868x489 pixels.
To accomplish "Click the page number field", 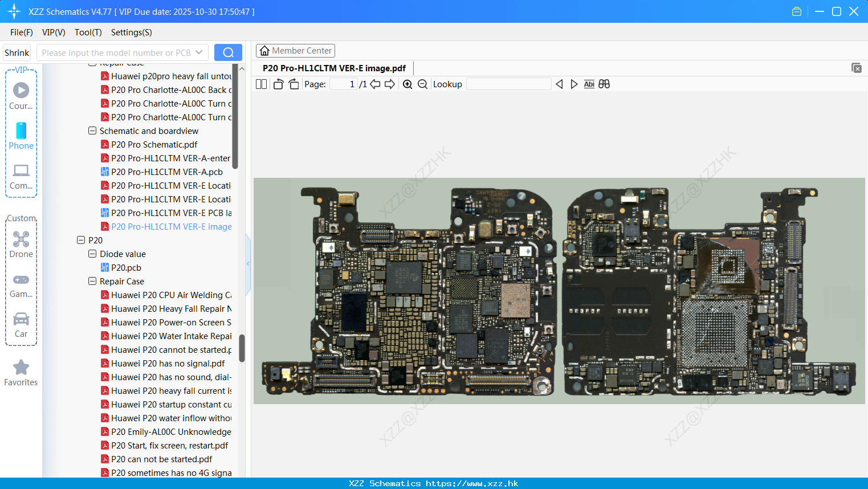I will [x=344, y=84].
